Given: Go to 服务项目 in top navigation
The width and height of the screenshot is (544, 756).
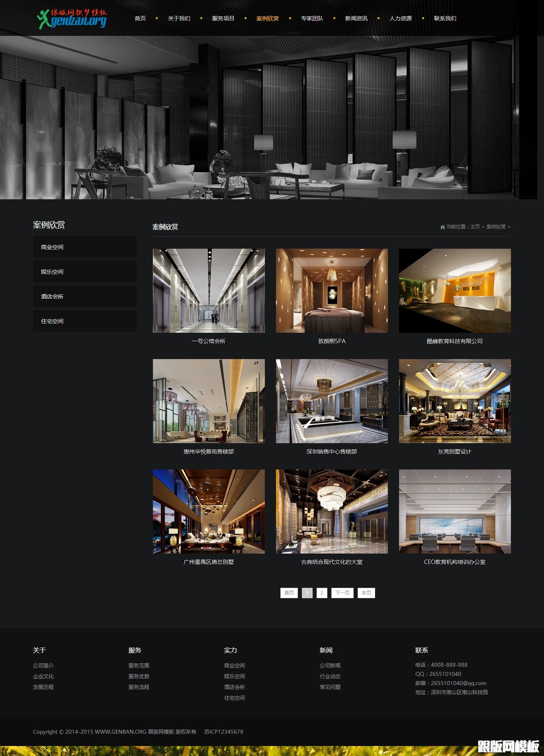Looking at the screenshot, I should click(223, 18).
